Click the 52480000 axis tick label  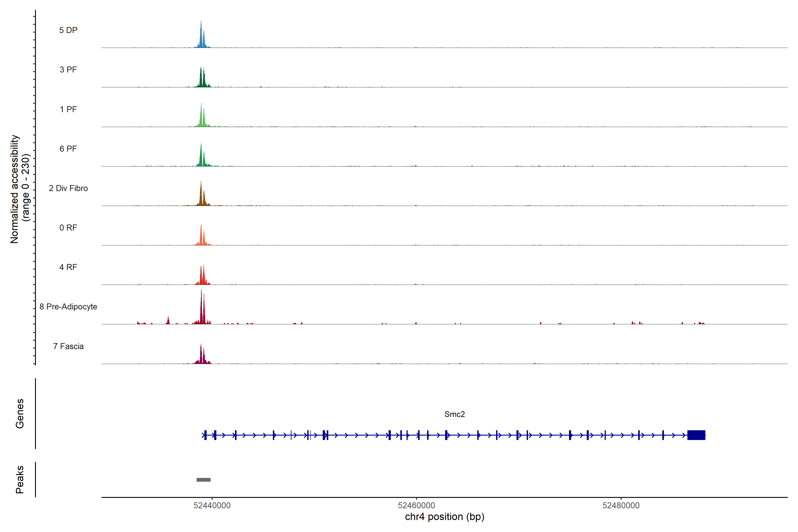tap(621, 505)
